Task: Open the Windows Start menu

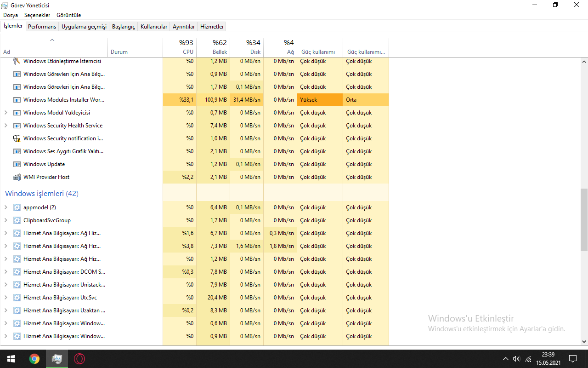Action: click(x=11, y=359)
